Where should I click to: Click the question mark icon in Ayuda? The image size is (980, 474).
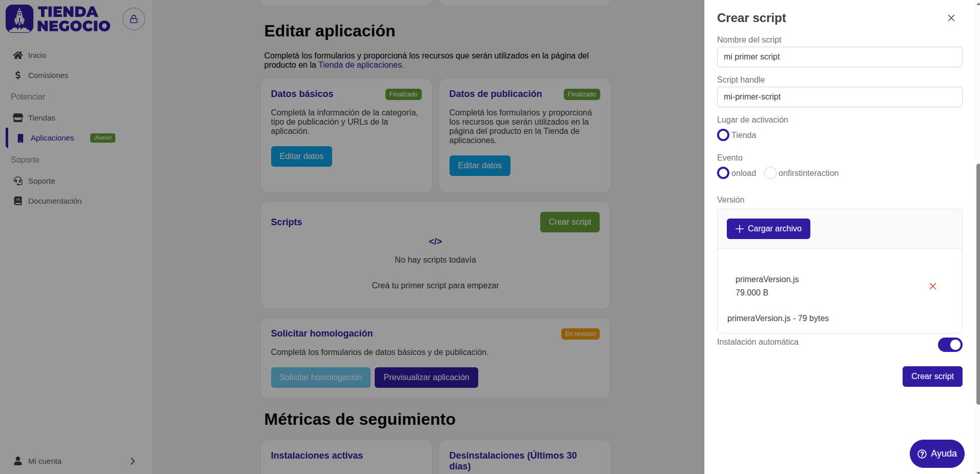tap(922, 454)
